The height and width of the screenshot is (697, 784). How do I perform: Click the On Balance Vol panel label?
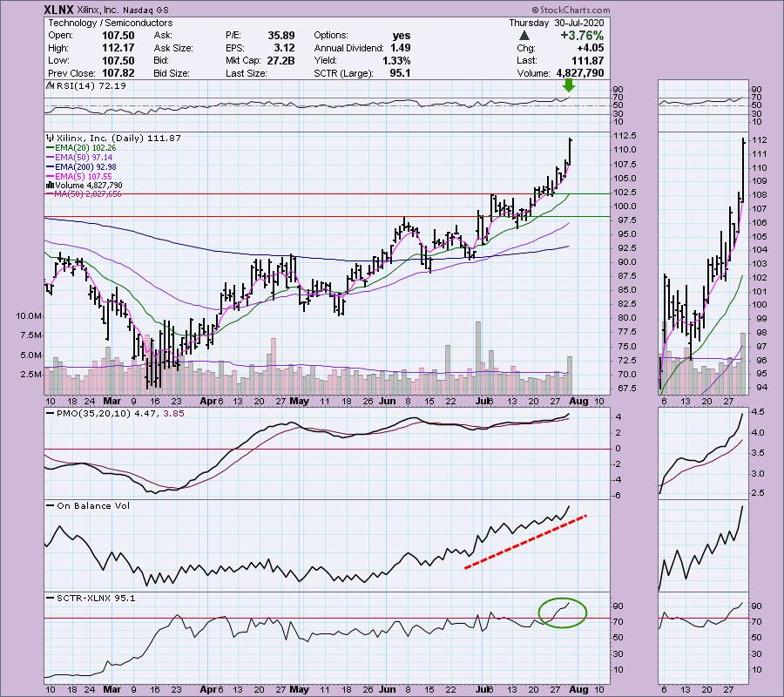click(x=93, y=505)
